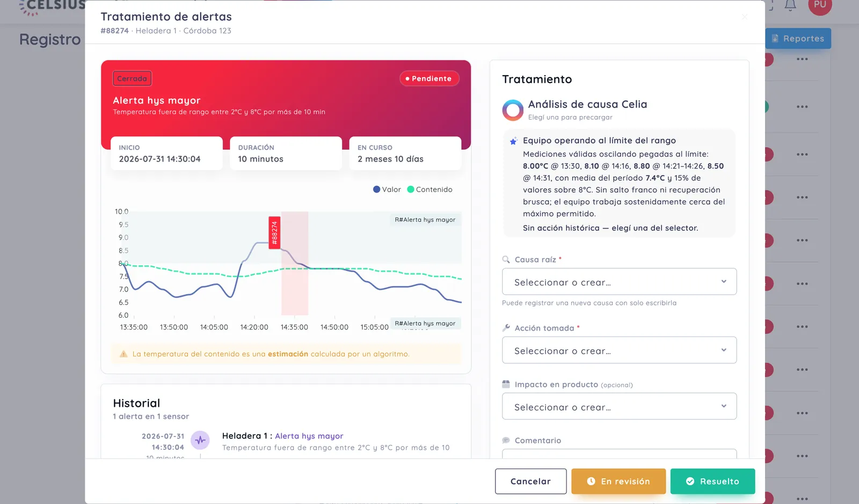The image size is (859, 504).
Task: Click the Cancelar button
Action: [x=530, y=481]
